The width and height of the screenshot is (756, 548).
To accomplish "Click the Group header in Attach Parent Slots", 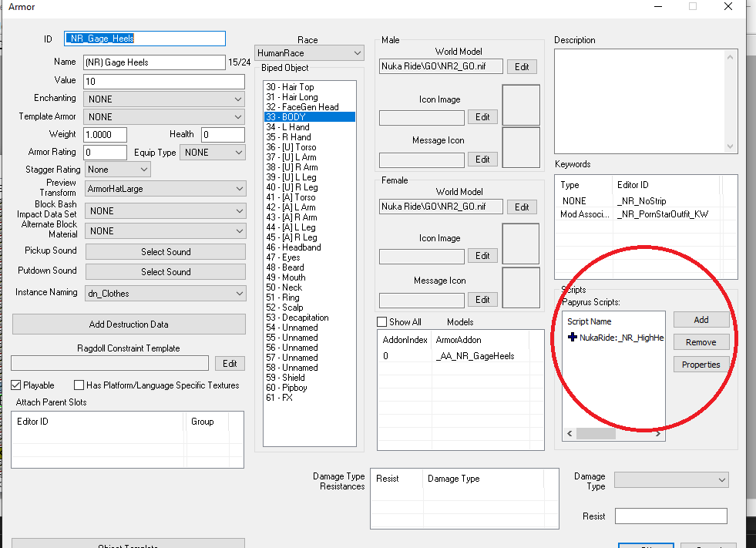I will point(207,422).
